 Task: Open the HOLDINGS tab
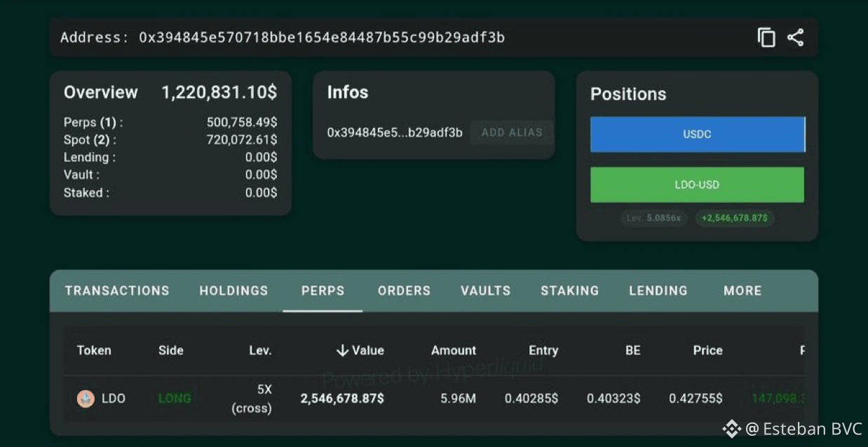[233, 291]
